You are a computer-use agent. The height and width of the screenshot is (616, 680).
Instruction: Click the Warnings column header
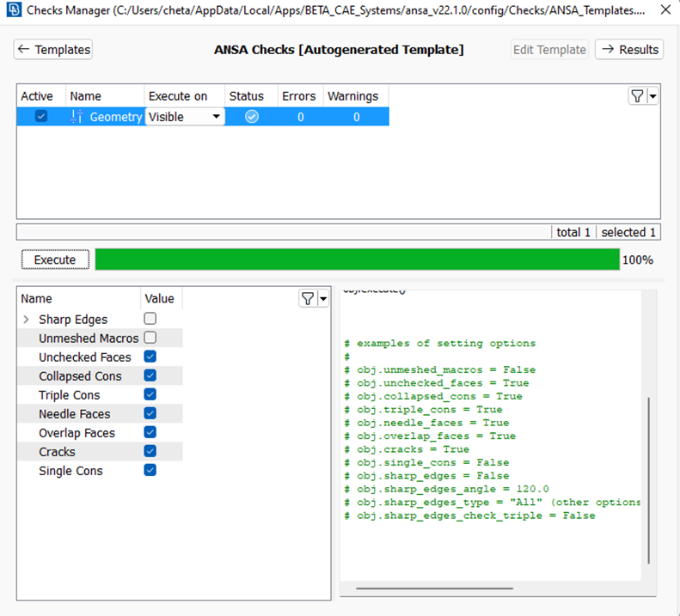click(x=356, y=96)
